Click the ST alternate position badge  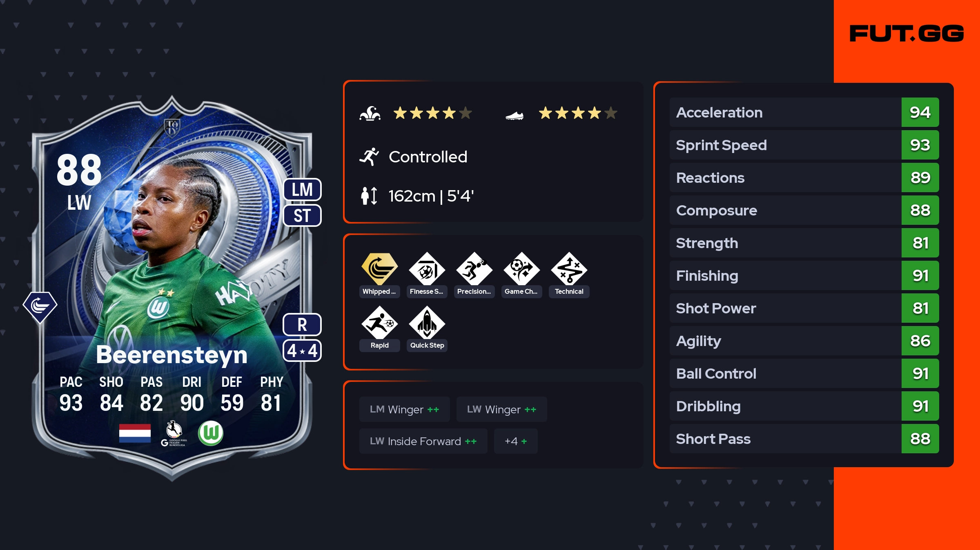(x=302, y=215)
